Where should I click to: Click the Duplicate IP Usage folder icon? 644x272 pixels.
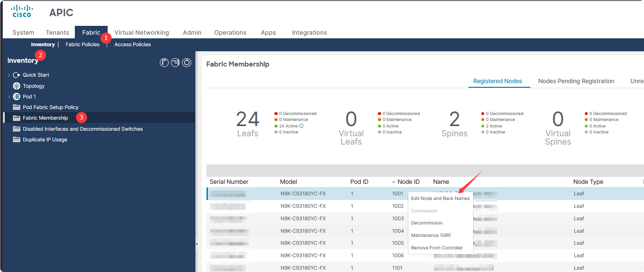click(x=17, y=139)
